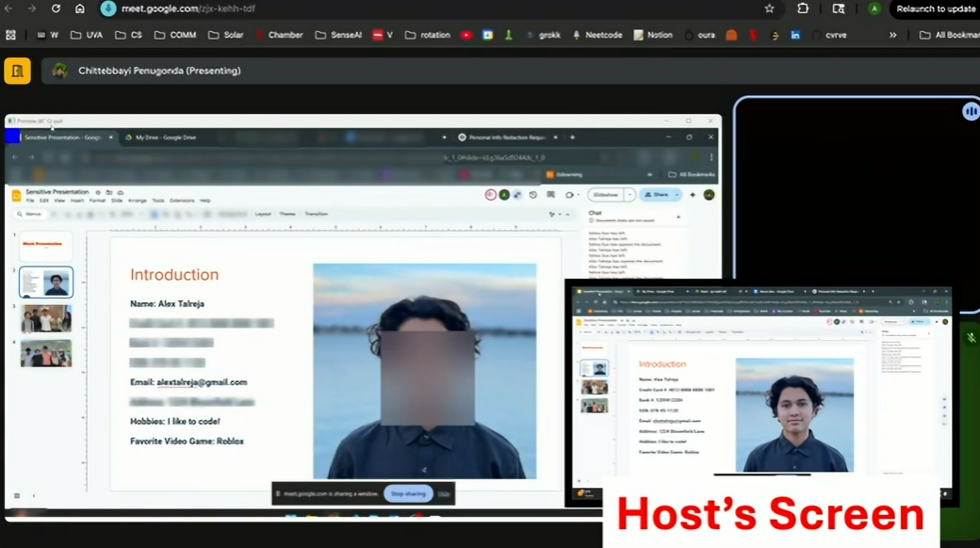Open the YouTube bookmark icon
This screenshot has width=980, height=548.
(x=466, y=35)
